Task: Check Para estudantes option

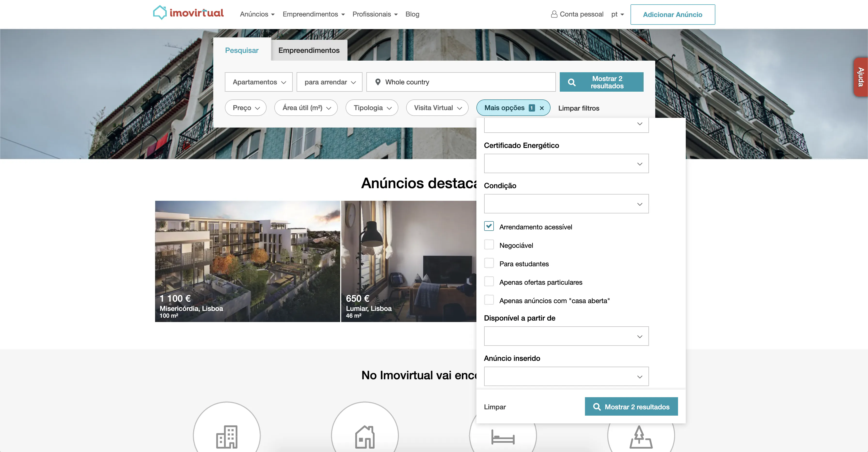Action: pyautogui.click(x=489, y=263)
